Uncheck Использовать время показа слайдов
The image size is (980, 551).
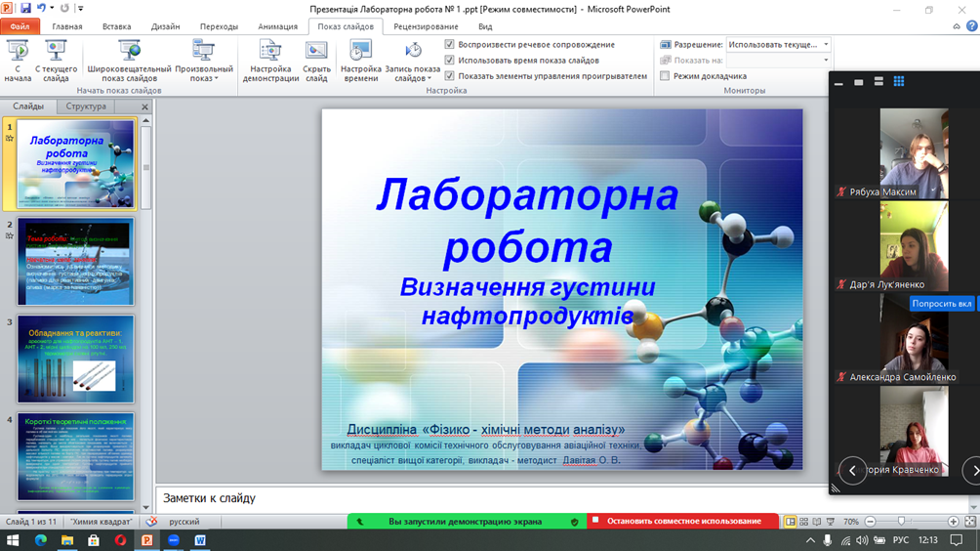(449, 61)
